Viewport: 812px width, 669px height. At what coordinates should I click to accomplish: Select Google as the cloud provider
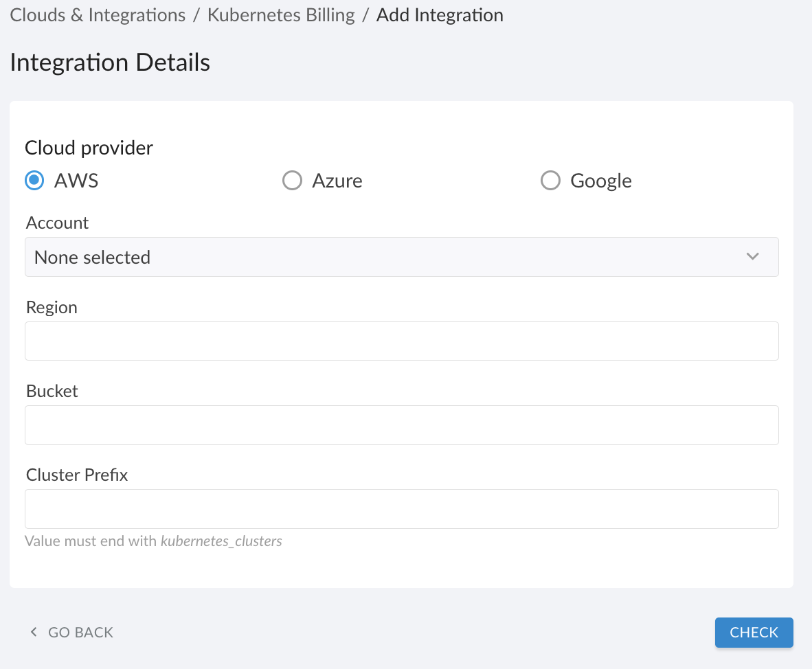[x=550, y=180]
